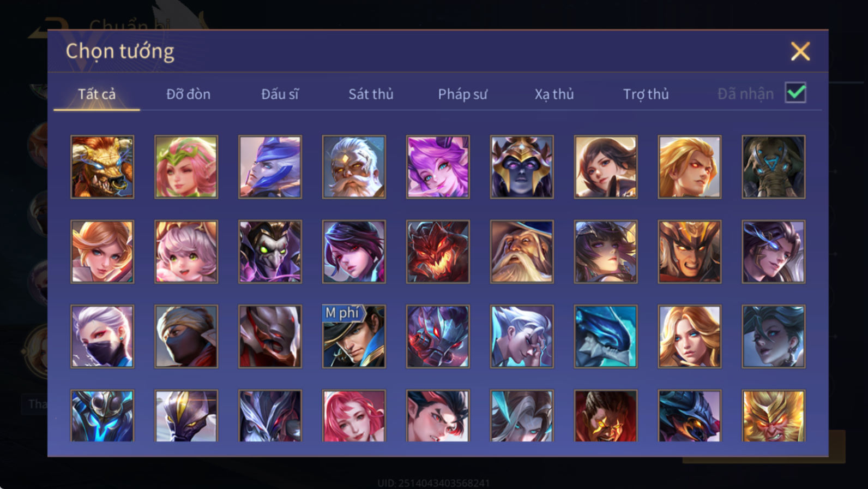The image size is (868, 489).
Task: Switch to the "Đỡ đòn" tab
Action: (188, 94)
